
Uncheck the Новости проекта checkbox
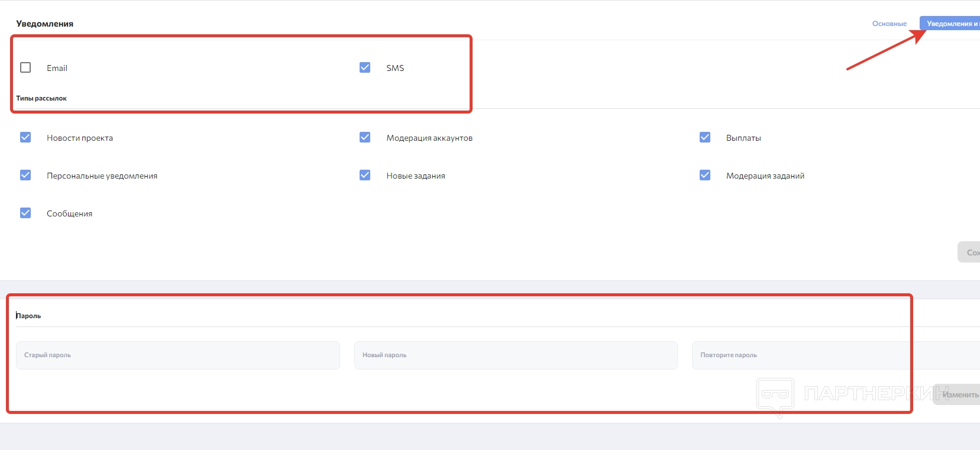tap(25, 137)
